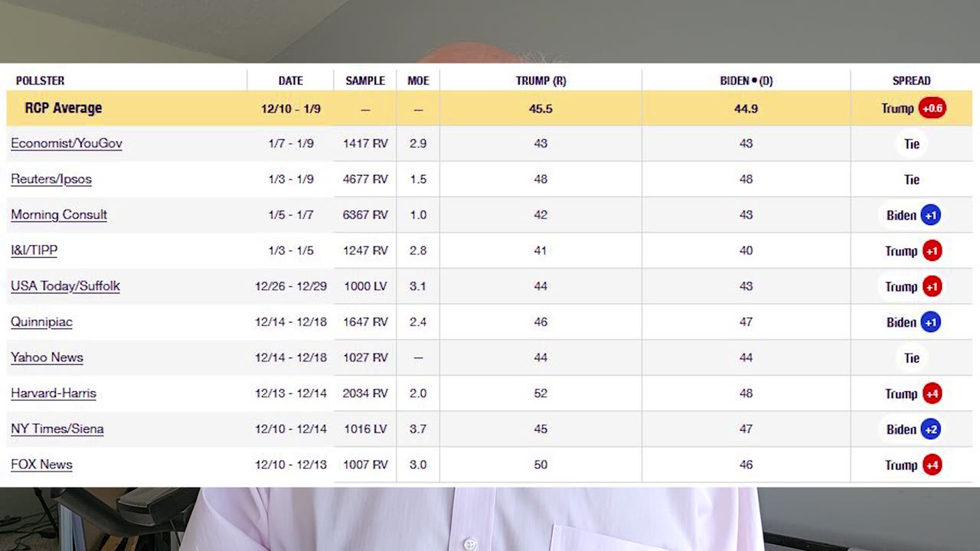Click the 12/26 - 12/29 date cell
The height and width of the screenshot is (551, 980).
pos(291,286)
